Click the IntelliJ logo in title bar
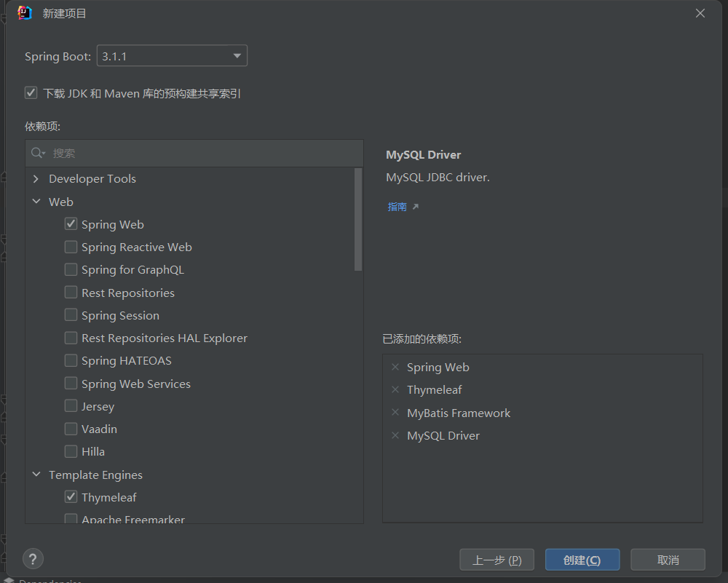728x583 pixels. tap(25, 13)
